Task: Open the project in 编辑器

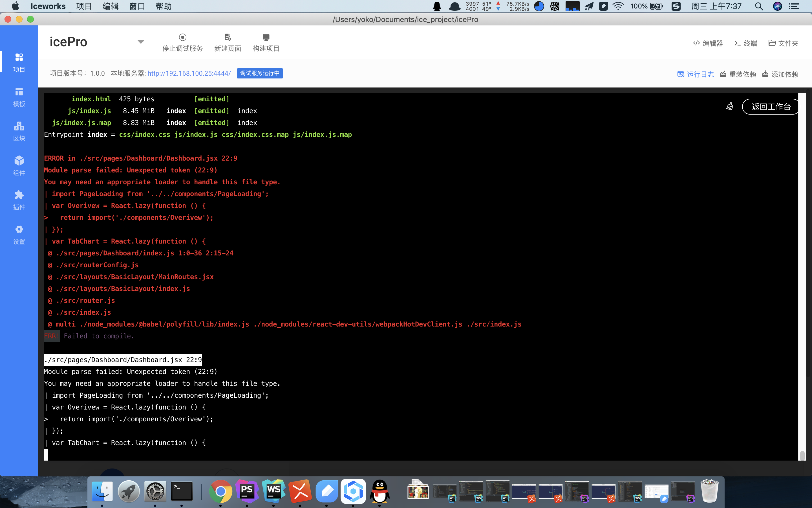Action: pos(708,43)
